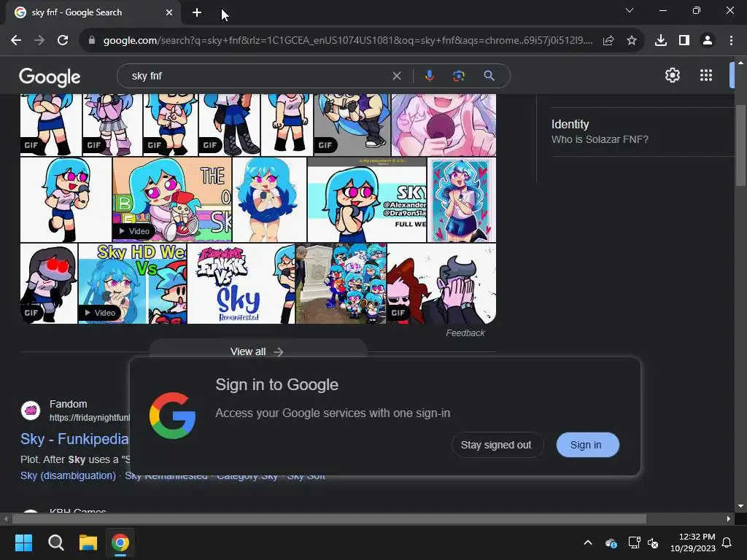This screenshot has height=560, width=747.
Task: Click the Fandom site icon
Action: click(31, 411)
